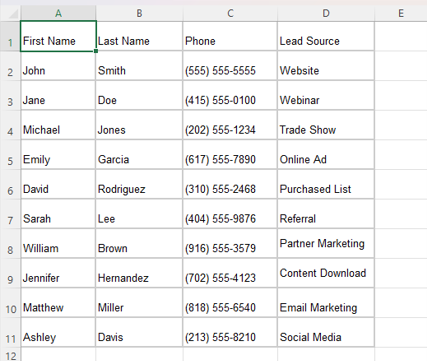The height and width of the screenshot is (361, 427).
Task: Select row 9 header
Action: point(10,273)
